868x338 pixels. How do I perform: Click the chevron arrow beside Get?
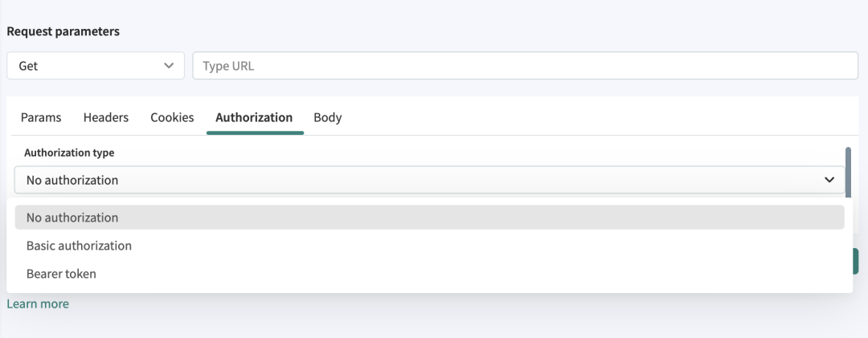point(169,66)
